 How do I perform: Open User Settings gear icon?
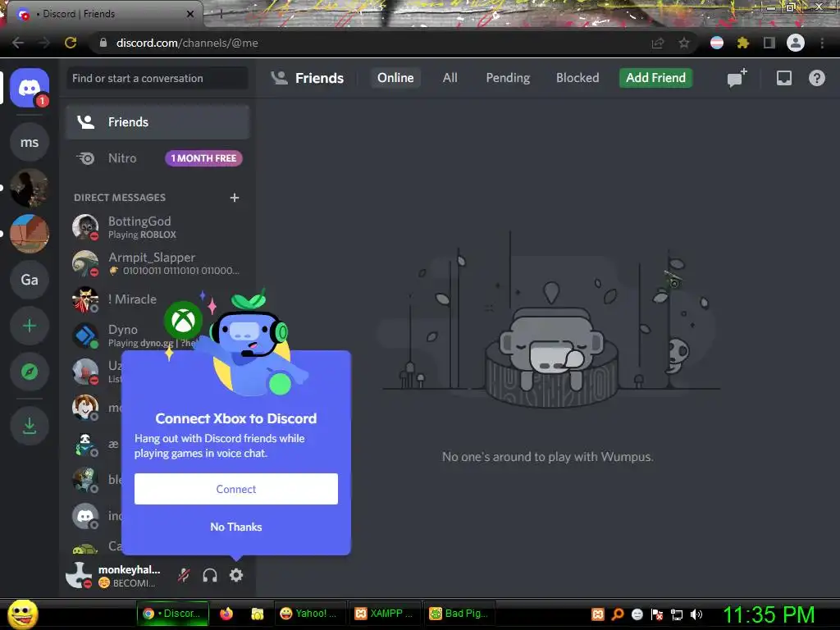pyautogui.click(x=236, y=575)
